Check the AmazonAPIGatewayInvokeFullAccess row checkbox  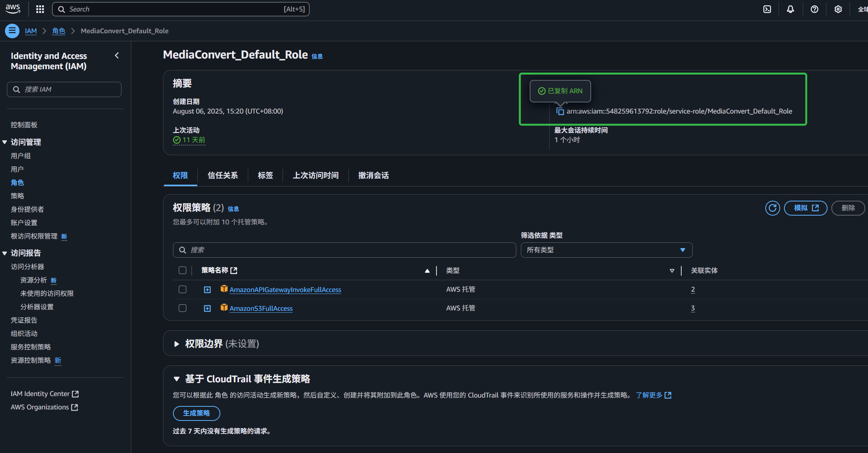(x=183, y=289)
